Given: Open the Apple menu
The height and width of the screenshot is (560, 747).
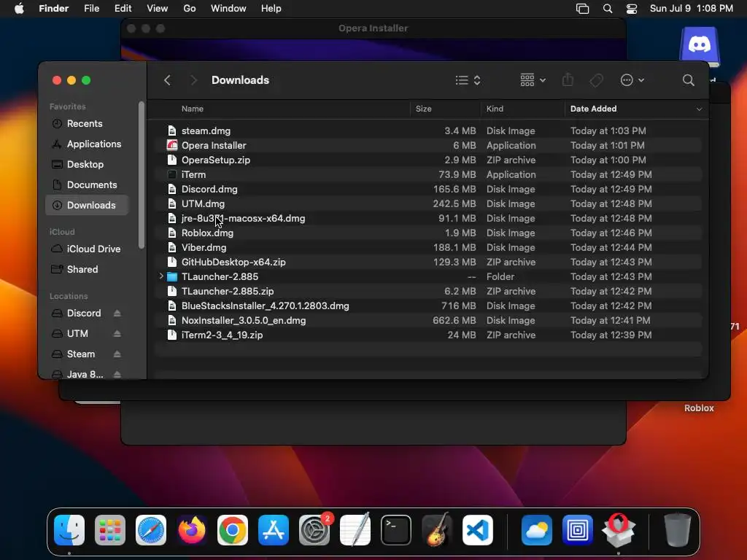Looking at the screenshot, I should pyautogui.click(x=19, y=9).
